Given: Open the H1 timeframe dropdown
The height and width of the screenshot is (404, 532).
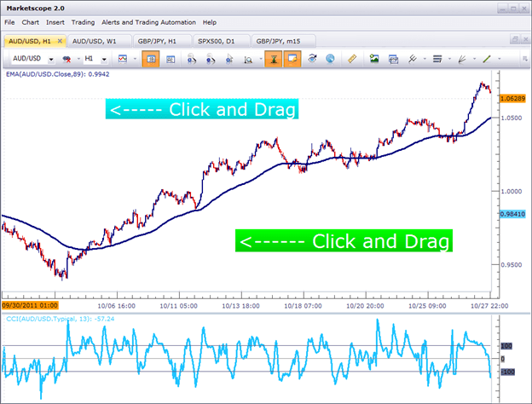Looking at the screenshot, I should click(x=104, y=60).
